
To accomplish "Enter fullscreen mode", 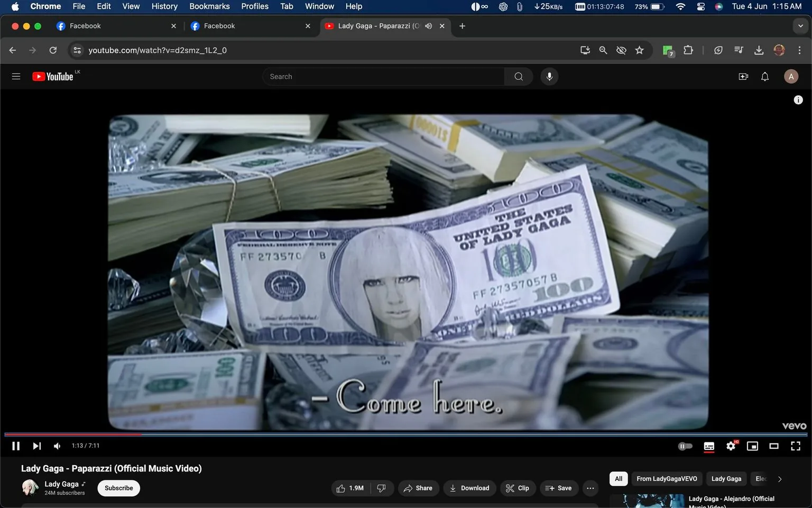I will tap(795, 446).
